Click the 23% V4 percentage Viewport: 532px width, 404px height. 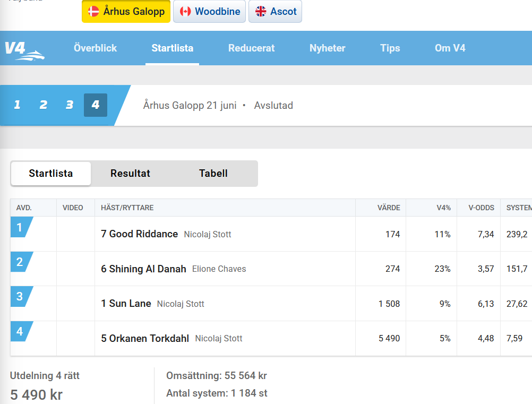pos(443,269)
